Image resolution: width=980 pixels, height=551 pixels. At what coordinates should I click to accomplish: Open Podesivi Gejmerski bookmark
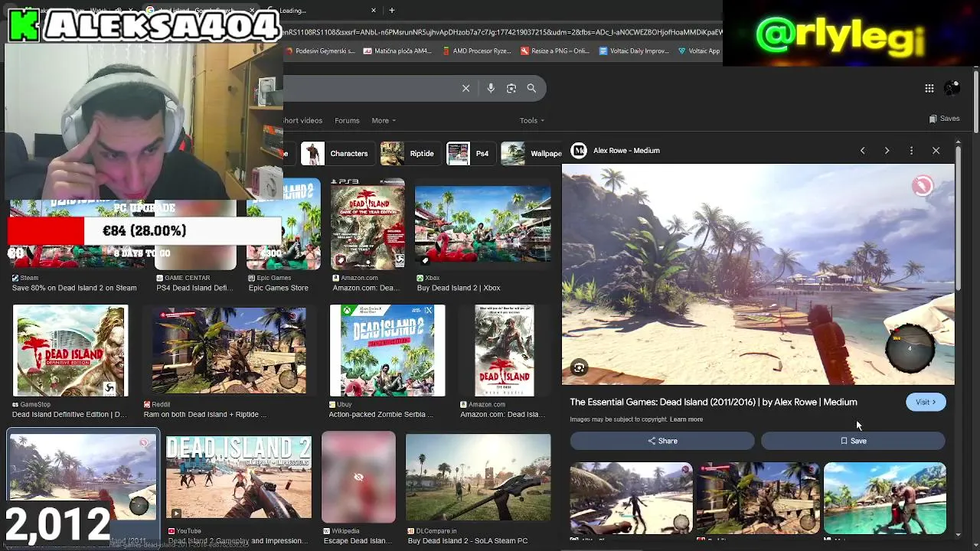pos(319,51)
